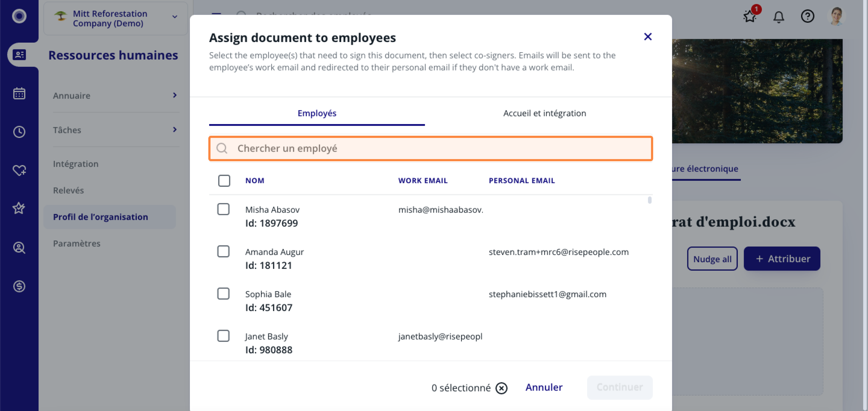Click the Id: 980888 text
The width and height of the screenshot is (868, 411).
pos(269,350)
